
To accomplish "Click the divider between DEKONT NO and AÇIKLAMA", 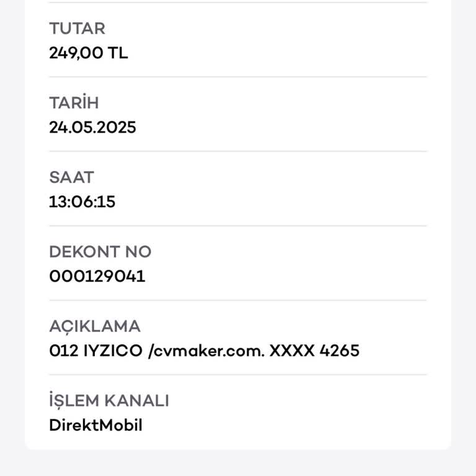I will click(x=238, y=301).
